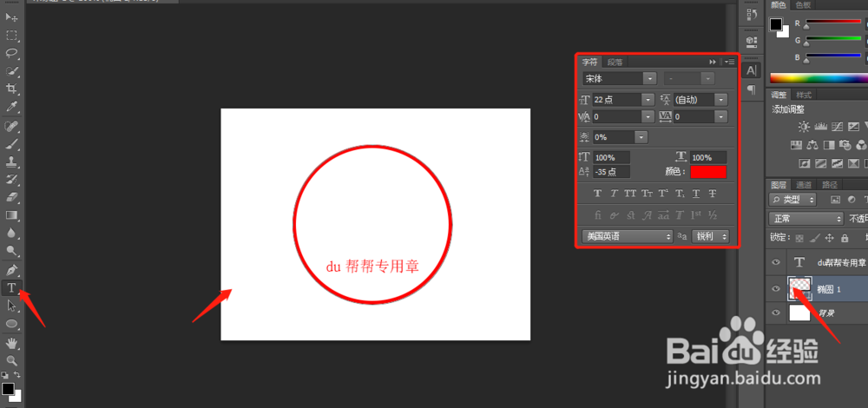868x408 pixels.
Task: Select the Blur tool
Action: click(11, 233)
